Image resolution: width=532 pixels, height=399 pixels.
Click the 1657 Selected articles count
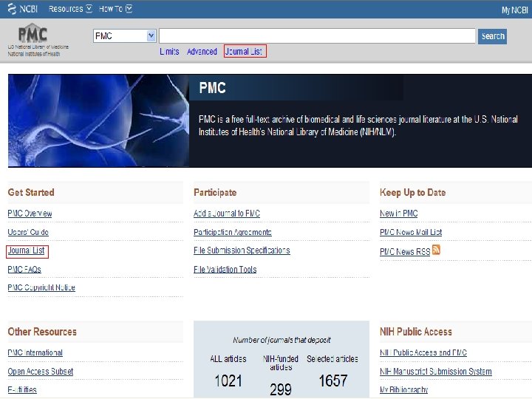(332, 381)
